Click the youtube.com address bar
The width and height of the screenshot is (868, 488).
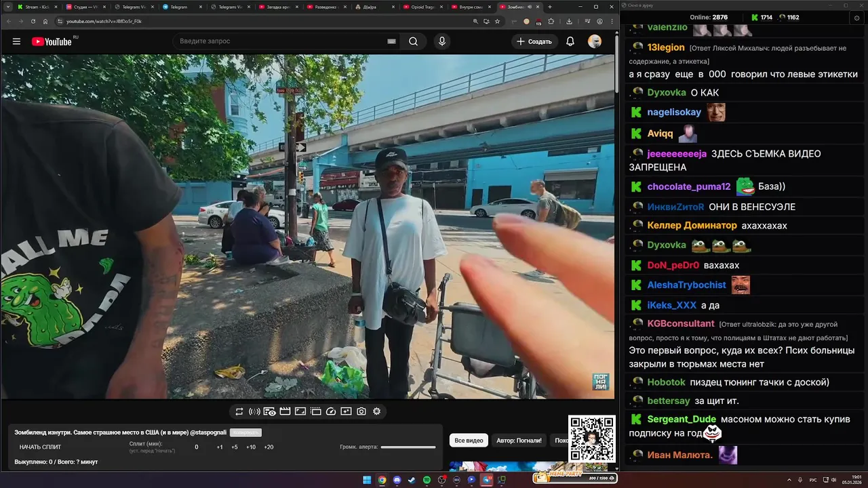(x=264, y=21)
